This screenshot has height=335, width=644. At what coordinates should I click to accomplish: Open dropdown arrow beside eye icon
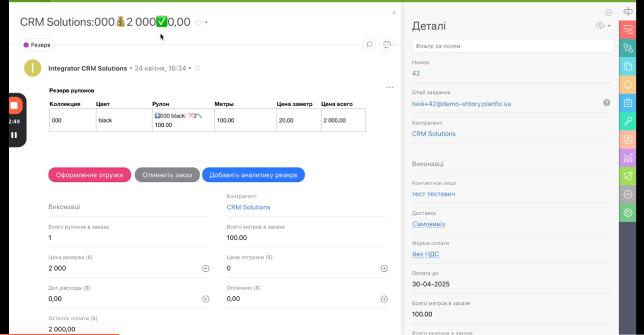tap(609, 26)
